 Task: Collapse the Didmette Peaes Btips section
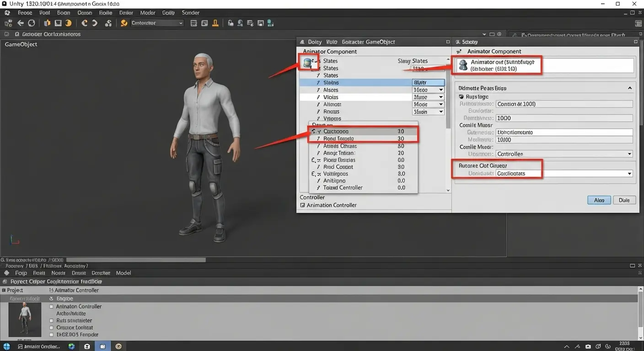630,87
